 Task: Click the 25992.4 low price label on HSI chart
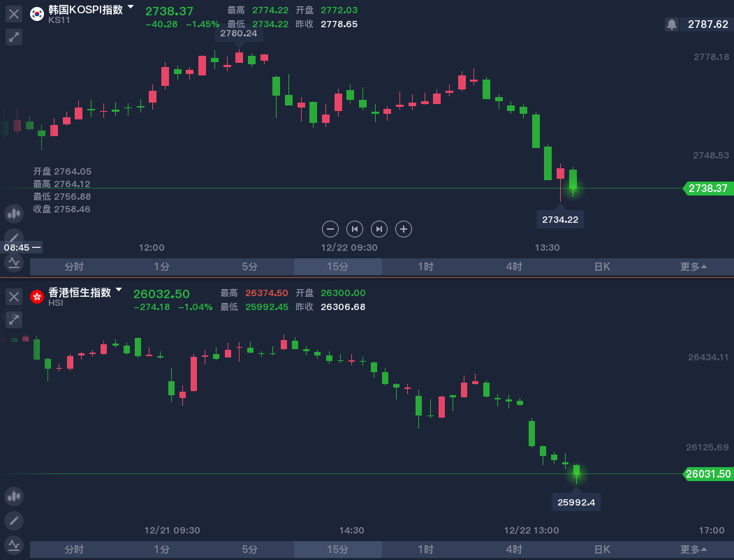click(x=576, y=503)
